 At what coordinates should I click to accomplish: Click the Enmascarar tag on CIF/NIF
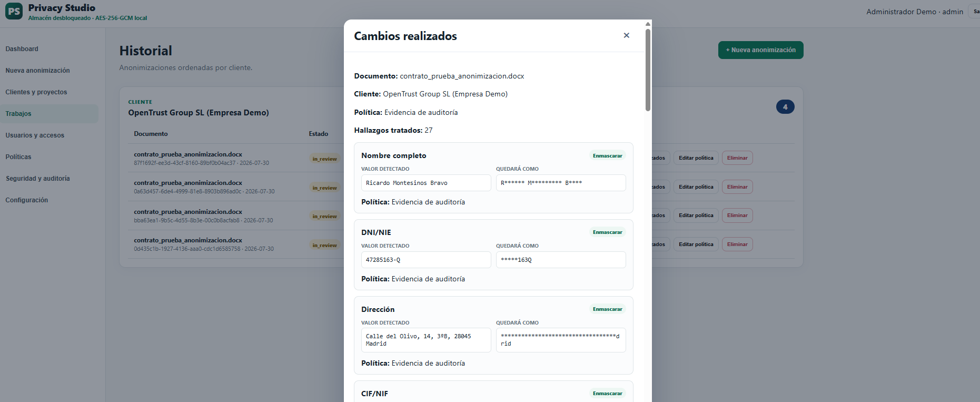pyautogui.click(x=607, y=394)
